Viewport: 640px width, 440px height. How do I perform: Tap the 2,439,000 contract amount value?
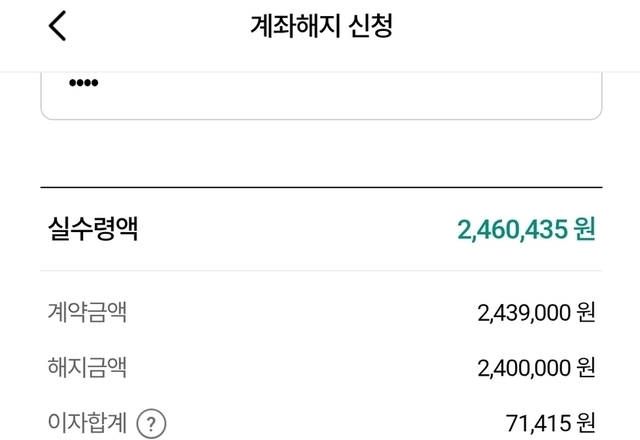tap(524, 313)
